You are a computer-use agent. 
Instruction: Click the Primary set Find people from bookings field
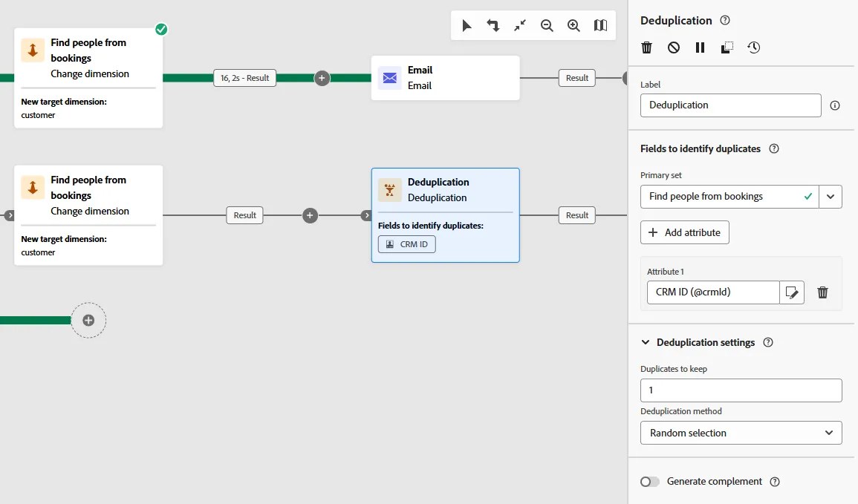(729, 197)
